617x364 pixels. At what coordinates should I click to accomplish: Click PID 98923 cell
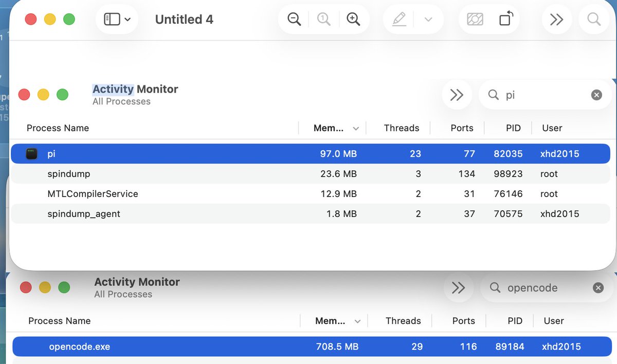point(508,174)
